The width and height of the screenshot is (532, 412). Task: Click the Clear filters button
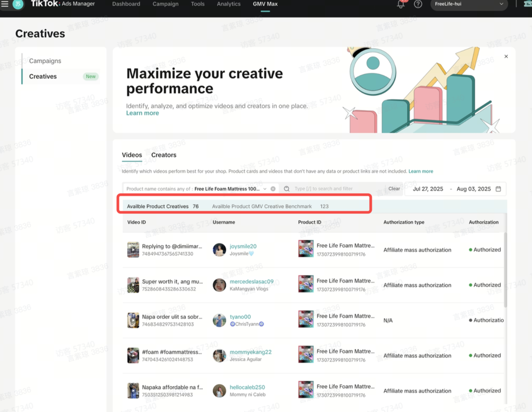(x=394, y=189)
